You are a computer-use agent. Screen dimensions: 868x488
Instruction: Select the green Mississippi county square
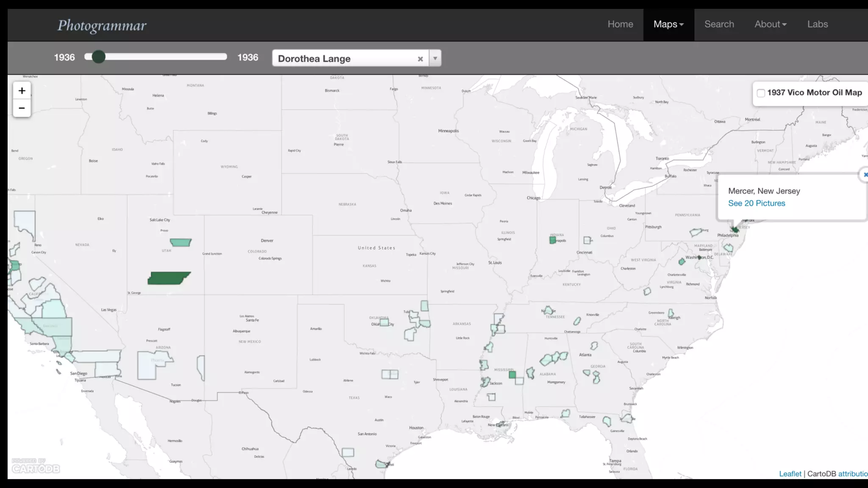(512, 374)
